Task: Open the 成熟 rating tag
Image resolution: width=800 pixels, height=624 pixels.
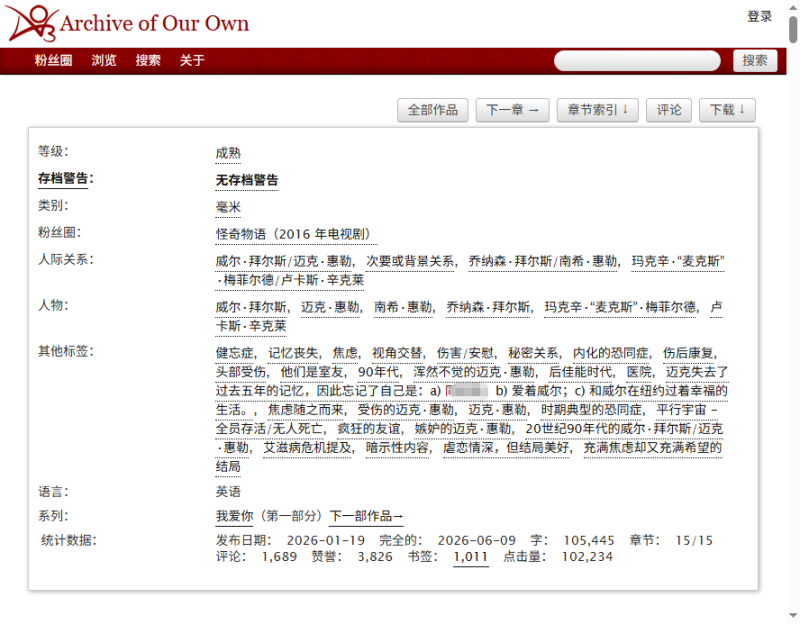Action: (228, 153)
